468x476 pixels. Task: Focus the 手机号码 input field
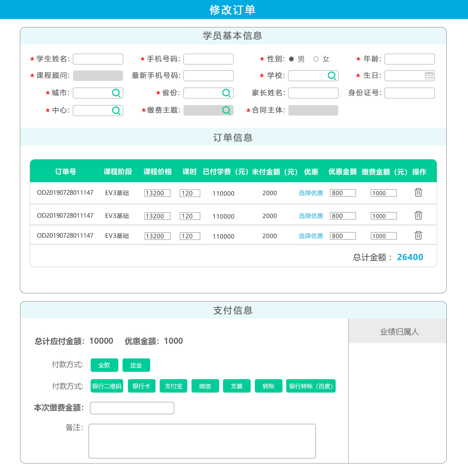click(x=208, y=59)
